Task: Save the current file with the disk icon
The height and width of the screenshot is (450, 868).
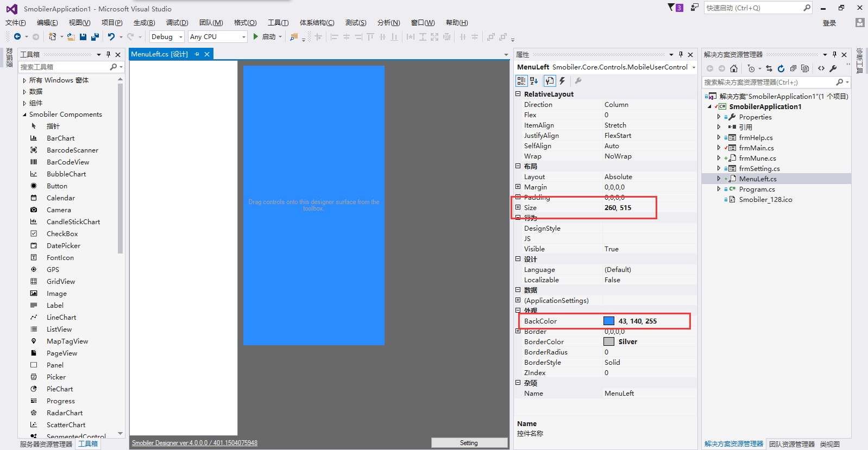Action: click(83, 37)
